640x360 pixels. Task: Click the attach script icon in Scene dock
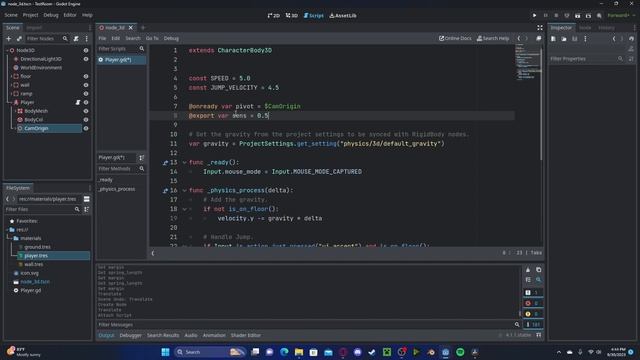(76, 38)
